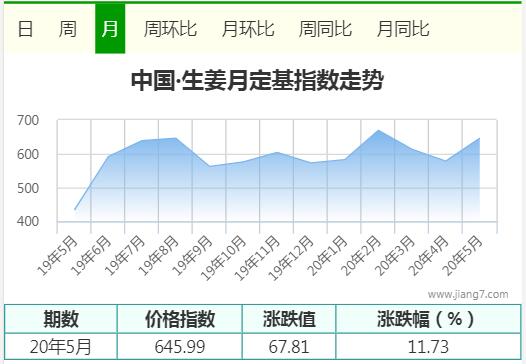Click the 19年6月 axis label
This screenshot has width=526, height=364.
pyautogui.click(x=91, y=256)
